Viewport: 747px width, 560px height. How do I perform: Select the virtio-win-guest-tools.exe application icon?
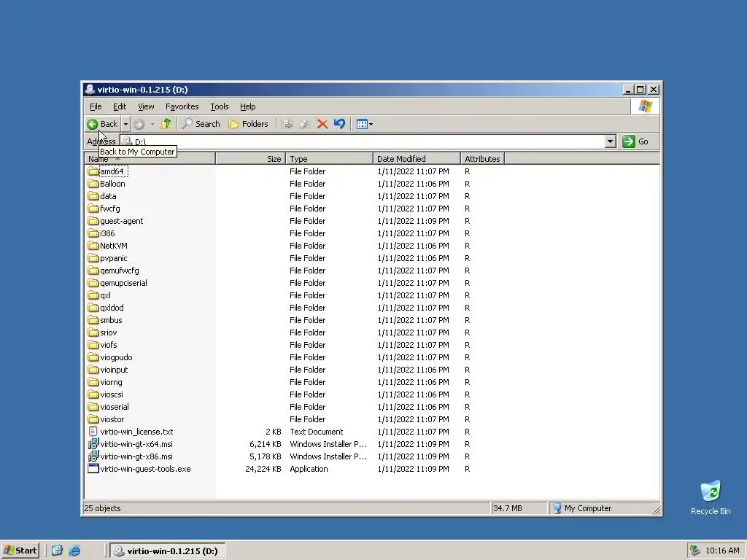click(93, 469)
